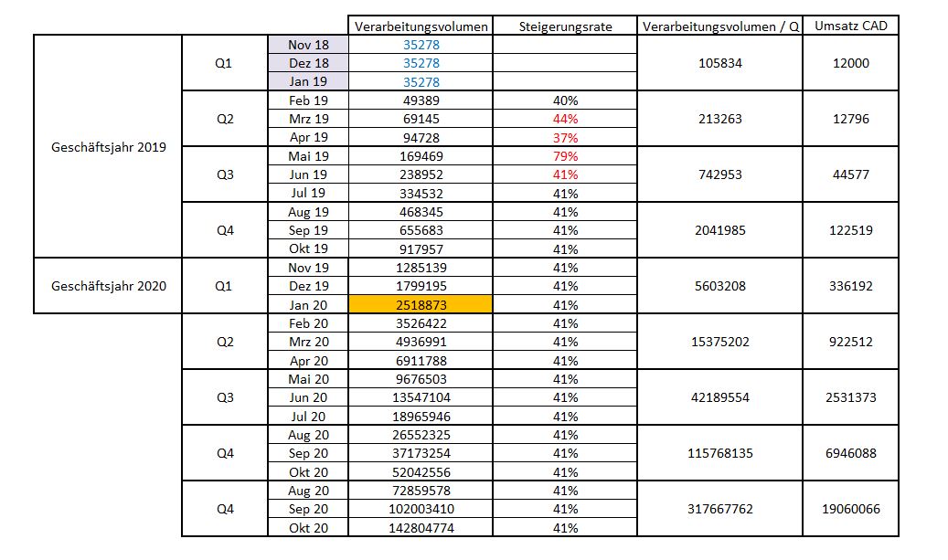This screenshot has height=560, width=948.
Task: Click the quarterly volume cell 105834
Action: click(720, 64)
